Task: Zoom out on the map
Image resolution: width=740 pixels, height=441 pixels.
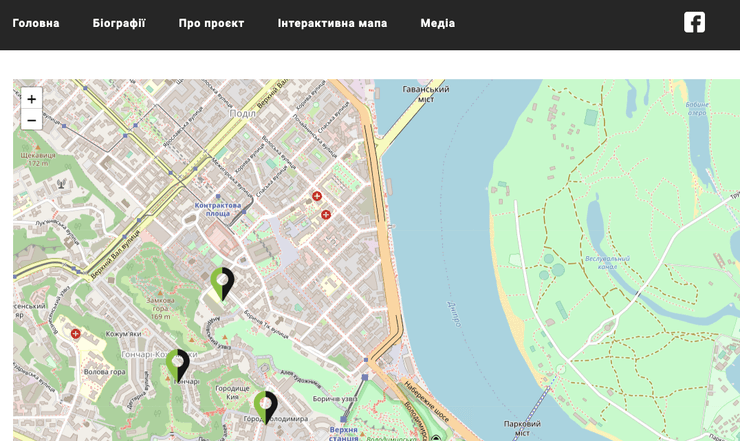Action: pos(32,120)
